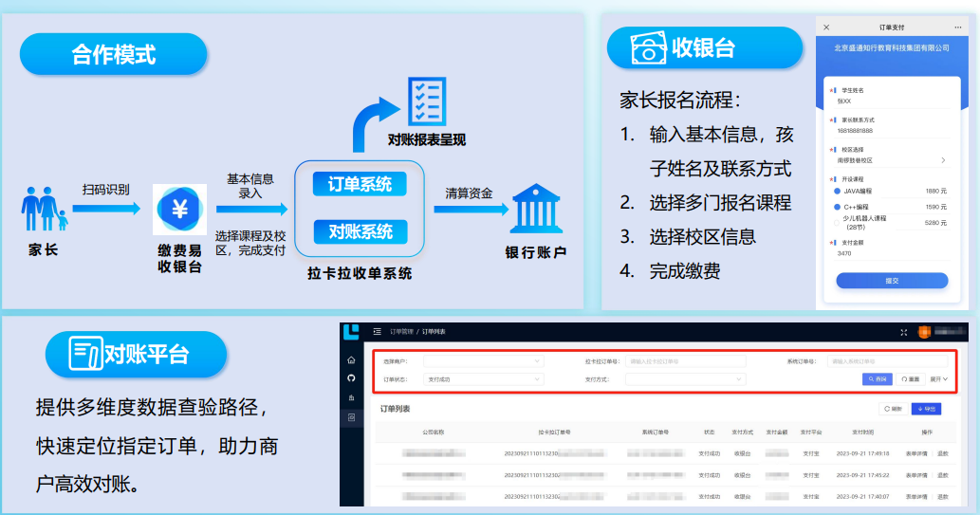Click the 5280 元 price text
This screenshot has height=515, width=980.
(x=935, y=223)
